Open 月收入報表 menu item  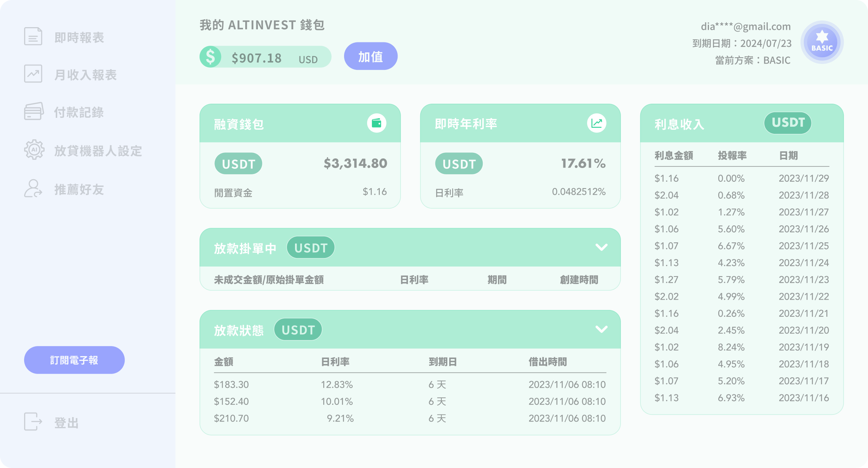85,75
